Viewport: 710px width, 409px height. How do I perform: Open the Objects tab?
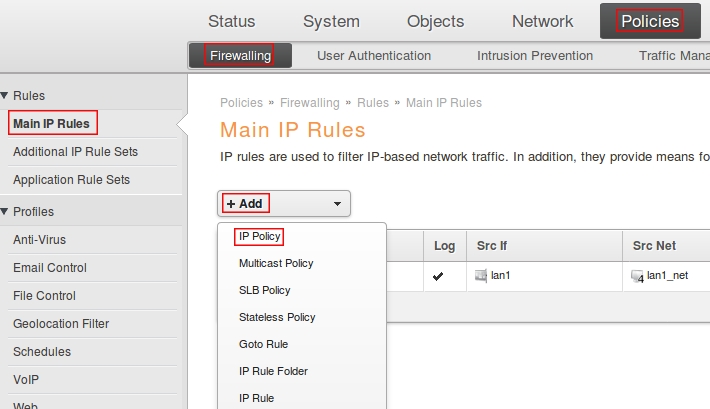pyautogui.click(x=435, y=21)
